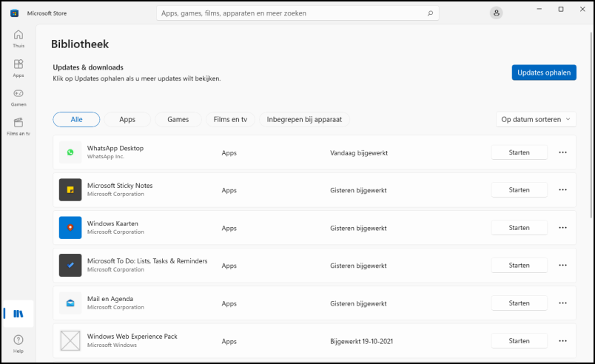Select the Games filter tab
The width and height of the screenshot is (595, 364).
[178, 119]
